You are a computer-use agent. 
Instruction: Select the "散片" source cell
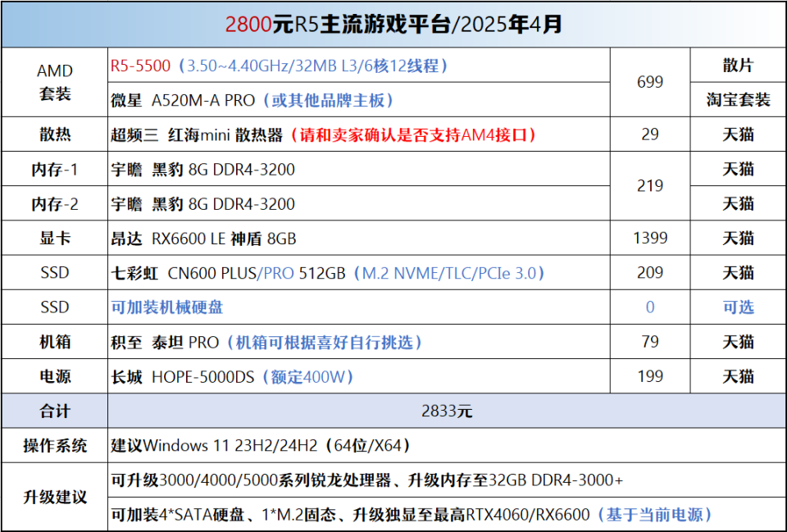point(739,66)
